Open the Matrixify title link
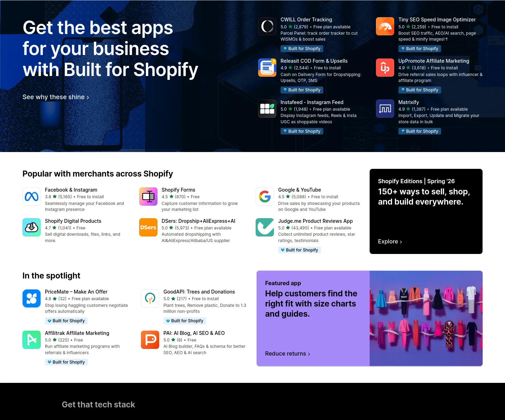Image resolution: width=505 pixels, height=420 pixels. 409,102
